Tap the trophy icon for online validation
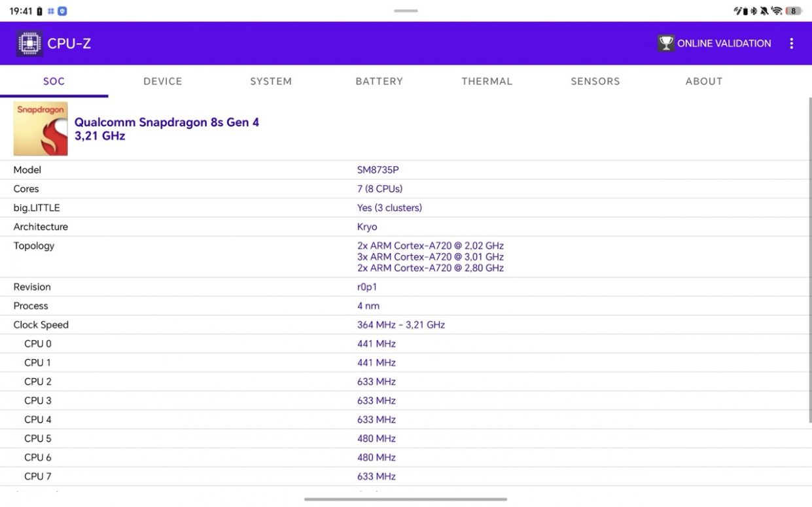Viewport: 812px width, 507px height. pos(666,43)
